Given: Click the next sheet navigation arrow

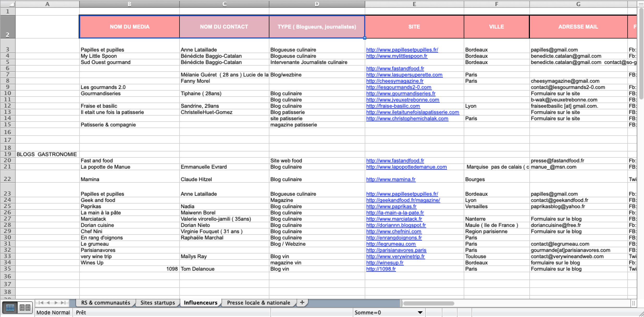Looking at the screenshot, I should [x=56, y=303].
